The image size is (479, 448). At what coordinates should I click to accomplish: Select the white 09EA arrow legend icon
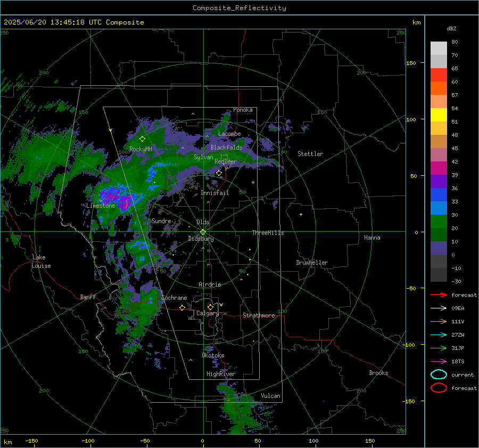click(x=439, y=308)
